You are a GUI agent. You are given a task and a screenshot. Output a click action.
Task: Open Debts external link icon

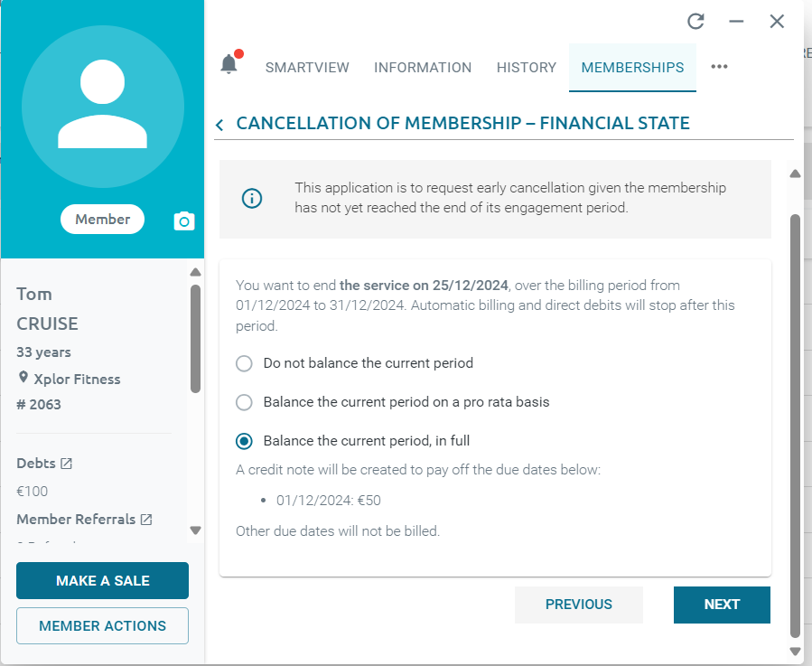(66, 464)
